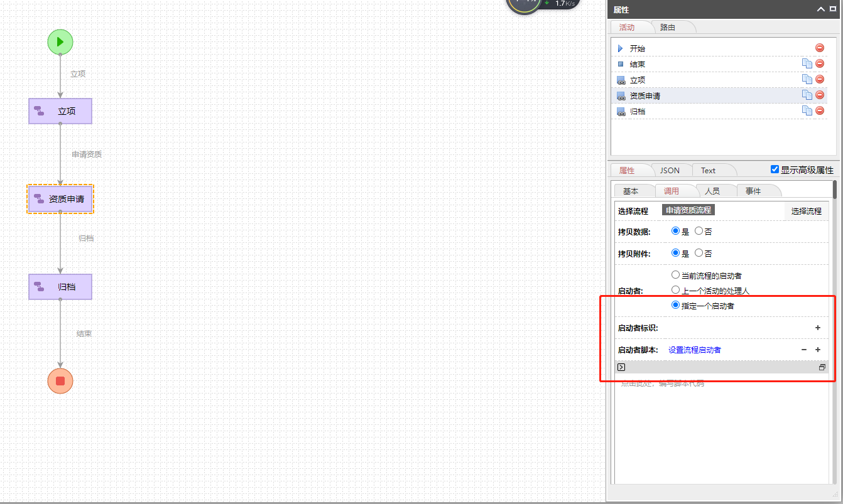Viewport: 843px width, 504px height.
Task: Copy the 立项 activity using copy icon
Action: coord(807,79)
